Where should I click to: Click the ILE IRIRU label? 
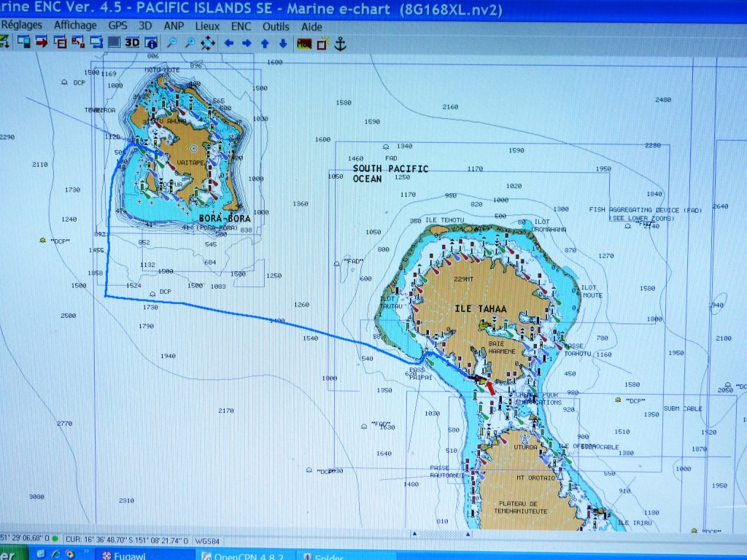tap(635, 522)
